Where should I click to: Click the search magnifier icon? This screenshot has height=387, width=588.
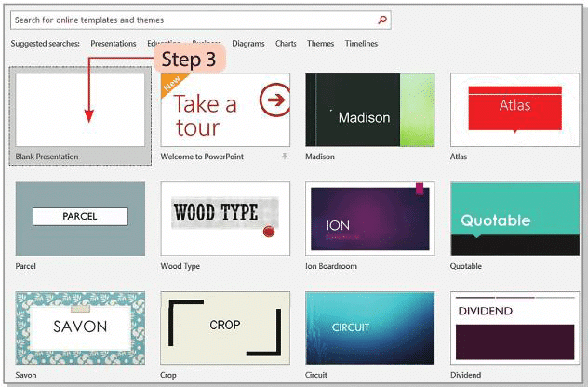382,20
